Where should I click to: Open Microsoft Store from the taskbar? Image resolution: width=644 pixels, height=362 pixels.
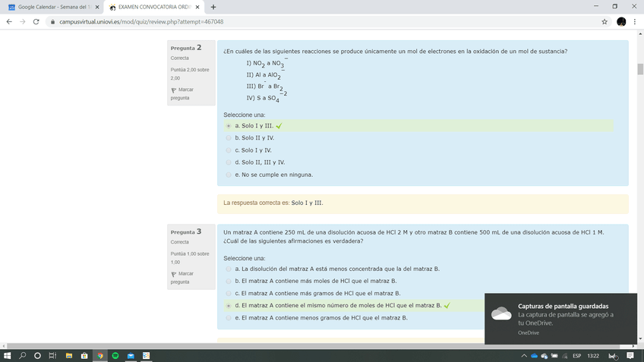click(x=84, y=355)
